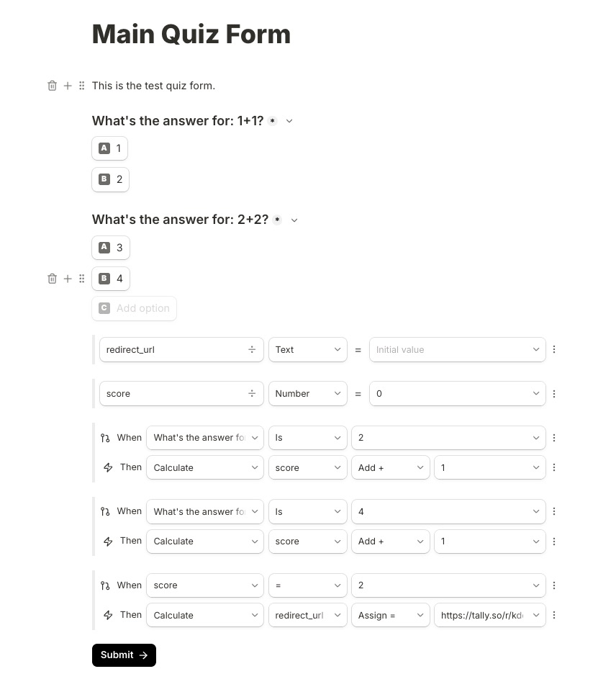
Task: Open the Calculate action dropdown in the last rule
Action: point(204,615)
